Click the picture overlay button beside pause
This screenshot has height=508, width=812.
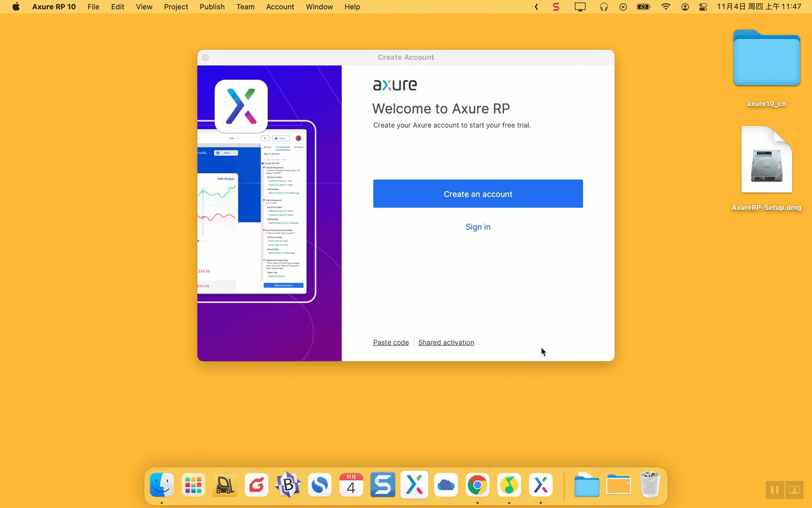point(795,490)
